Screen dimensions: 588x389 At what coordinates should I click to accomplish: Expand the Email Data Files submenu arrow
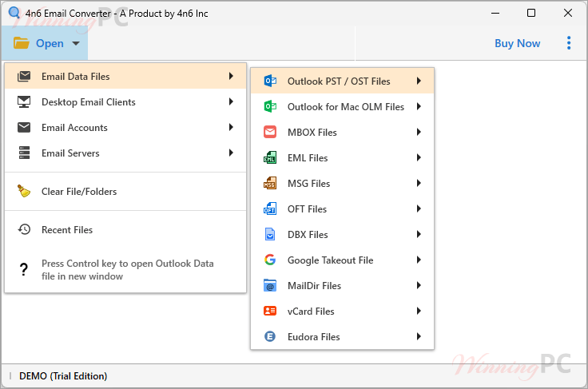point(231,76)
